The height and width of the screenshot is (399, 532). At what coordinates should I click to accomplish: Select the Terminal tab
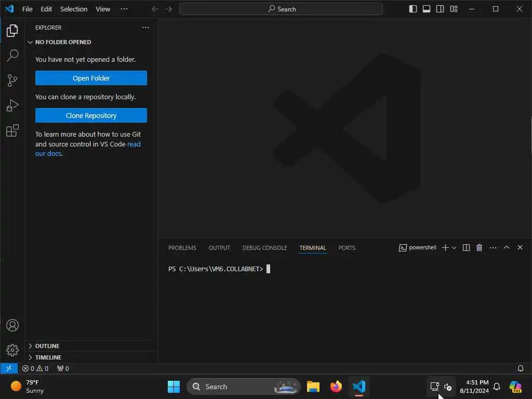(312, 248)
